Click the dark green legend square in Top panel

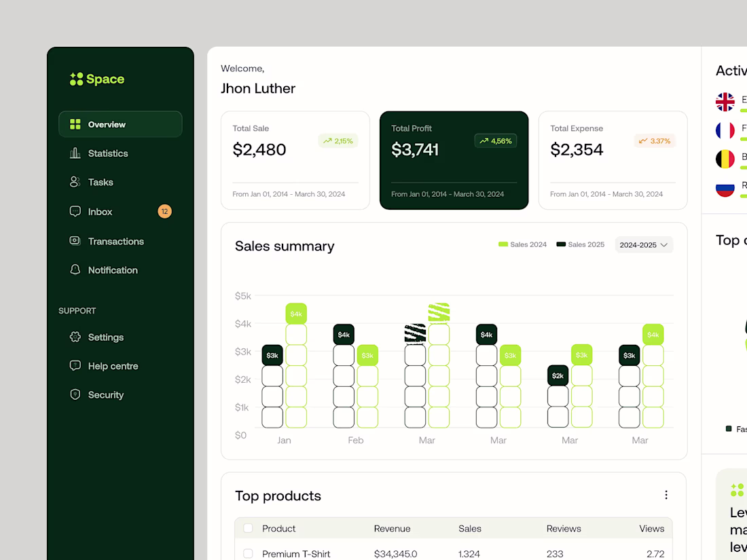[729, 428]
